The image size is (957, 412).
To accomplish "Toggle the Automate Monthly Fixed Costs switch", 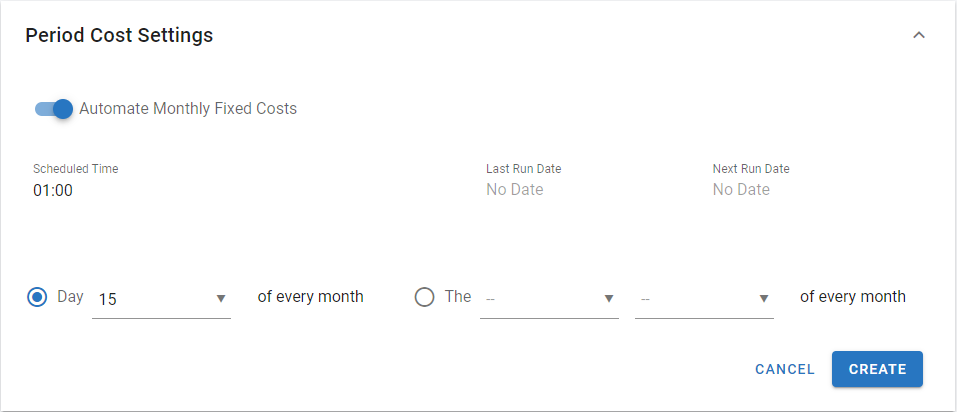I will pyautogui.click(x=54, y=108).
